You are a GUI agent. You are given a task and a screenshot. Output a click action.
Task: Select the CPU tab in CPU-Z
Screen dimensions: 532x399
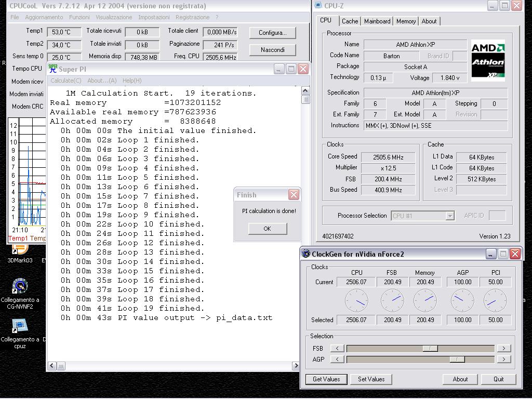click(326, 20)
